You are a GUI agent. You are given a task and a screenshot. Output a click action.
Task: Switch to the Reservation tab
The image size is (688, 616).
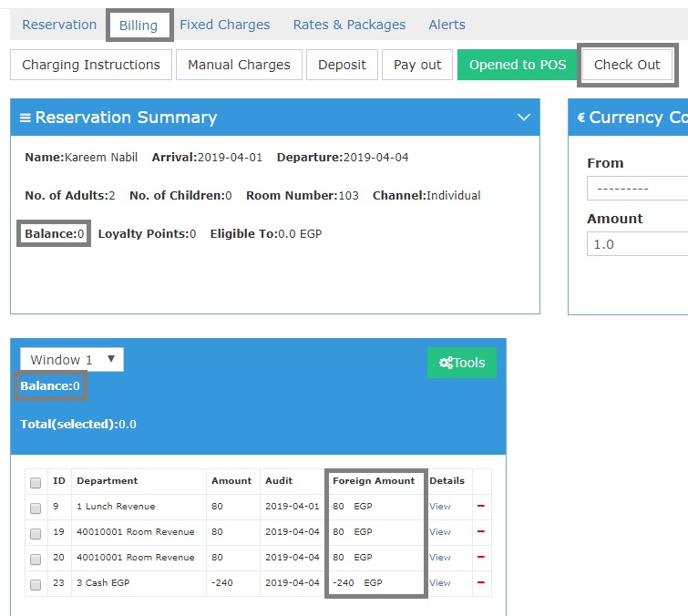pyautogui.click(x=59, y=25)
